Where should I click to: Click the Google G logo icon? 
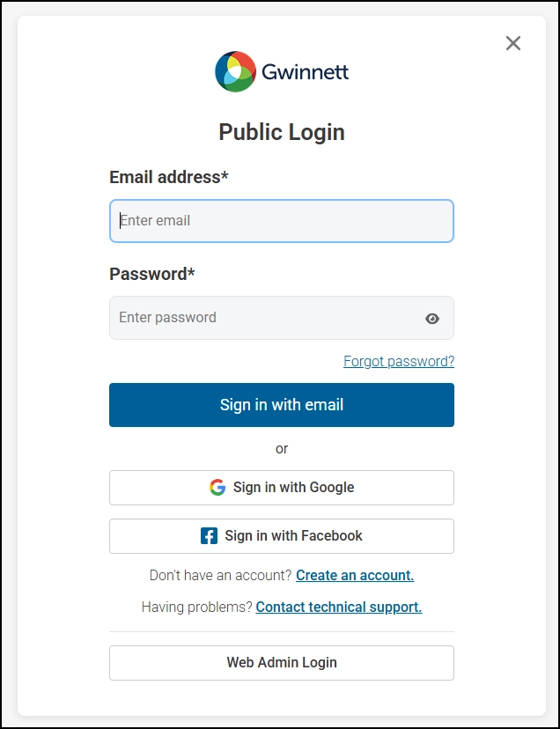tap(217, 488)
